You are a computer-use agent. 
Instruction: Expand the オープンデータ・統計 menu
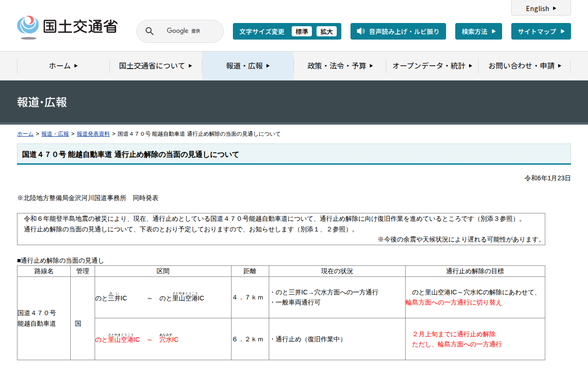[432, 66]
